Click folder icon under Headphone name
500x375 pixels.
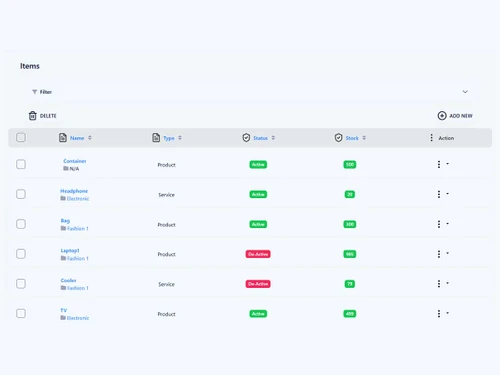click(63, 198)
